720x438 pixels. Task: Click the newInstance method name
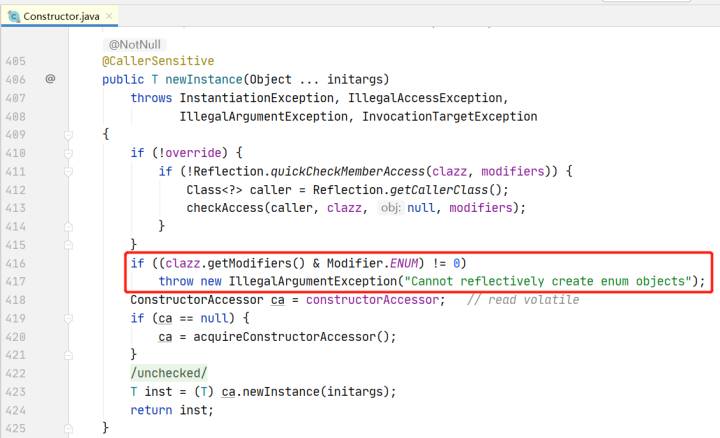(x=203, y=79)
